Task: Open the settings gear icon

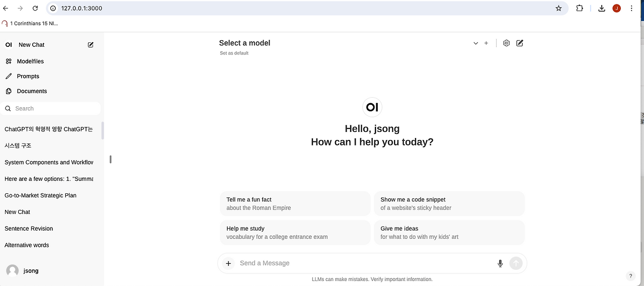Action: [506, 43]
